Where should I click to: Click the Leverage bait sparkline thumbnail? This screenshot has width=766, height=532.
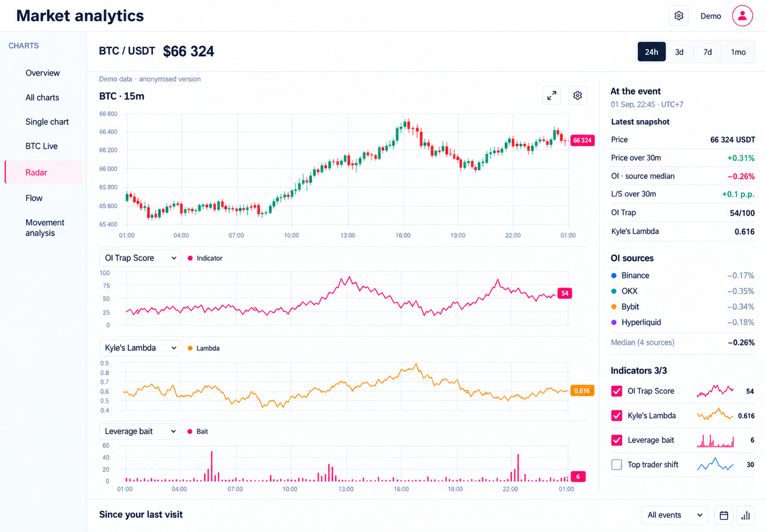click(715, 440)
